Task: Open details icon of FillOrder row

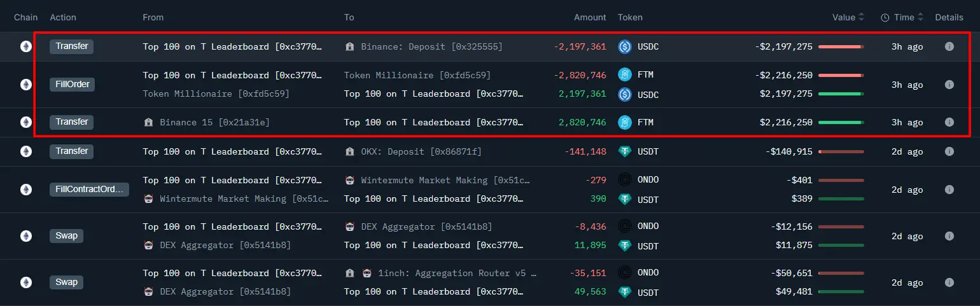Action: (949, 85)
